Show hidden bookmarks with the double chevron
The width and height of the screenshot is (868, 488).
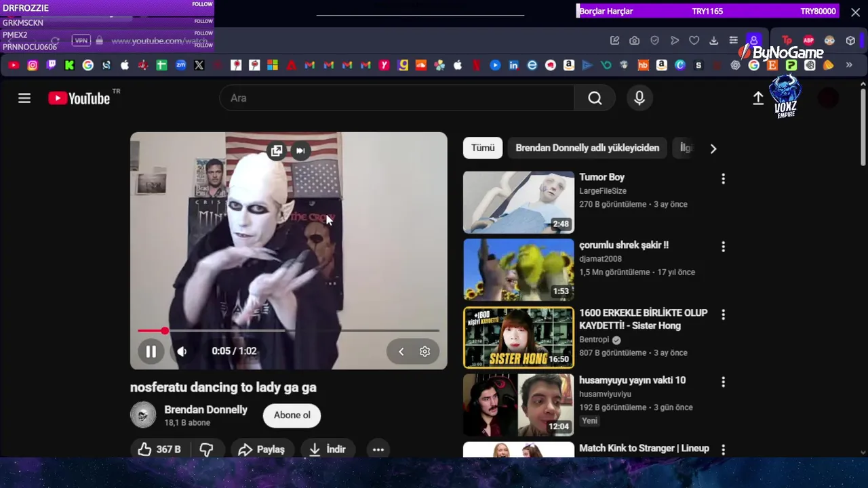pyautogui.click(x=849, y=65)
